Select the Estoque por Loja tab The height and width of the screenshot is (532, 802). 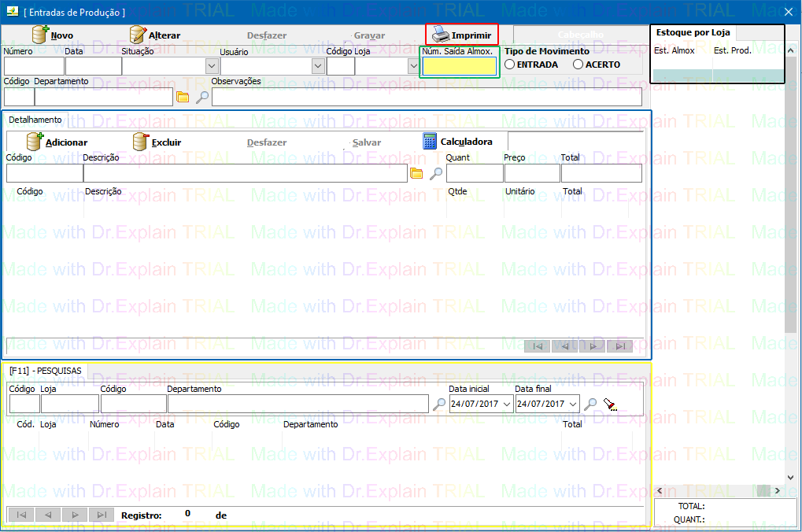point(693,32)
